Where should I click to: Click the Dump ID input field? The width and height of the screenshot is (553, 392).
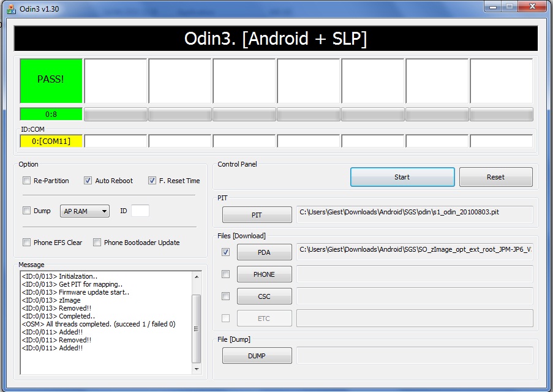[x=140, y=211]
